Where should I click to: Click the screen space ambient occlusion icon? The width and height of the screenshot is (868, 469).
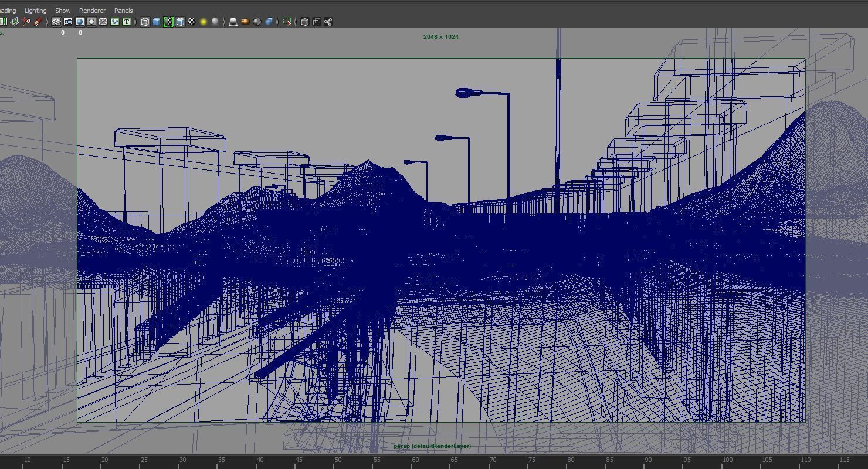233,22
